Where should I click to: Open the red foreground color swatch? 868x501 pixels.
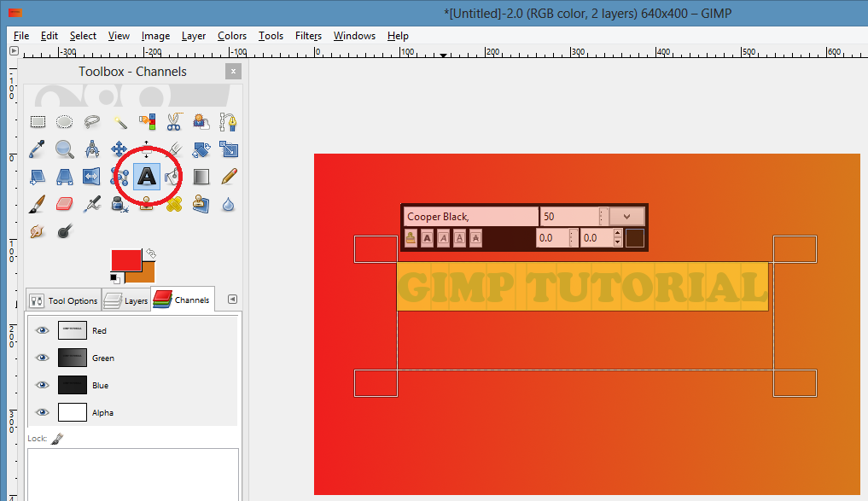pos(126,259)
